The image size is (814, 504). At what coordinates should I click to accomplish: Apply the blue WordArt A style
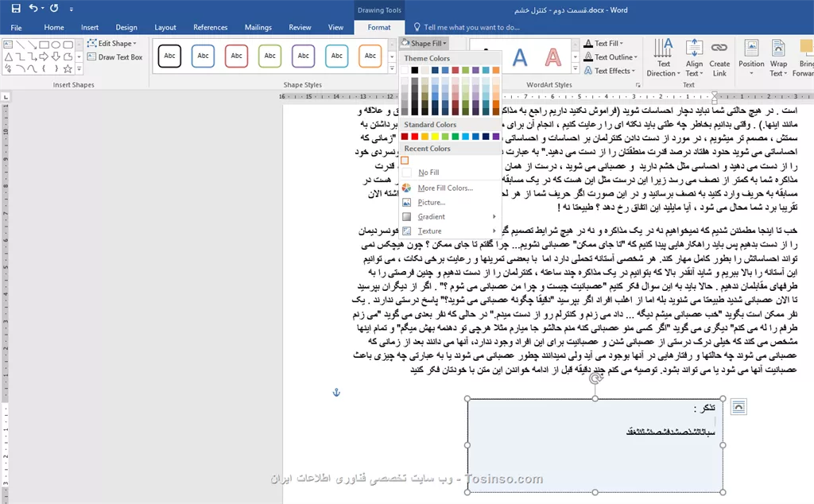tap(520, 57)
